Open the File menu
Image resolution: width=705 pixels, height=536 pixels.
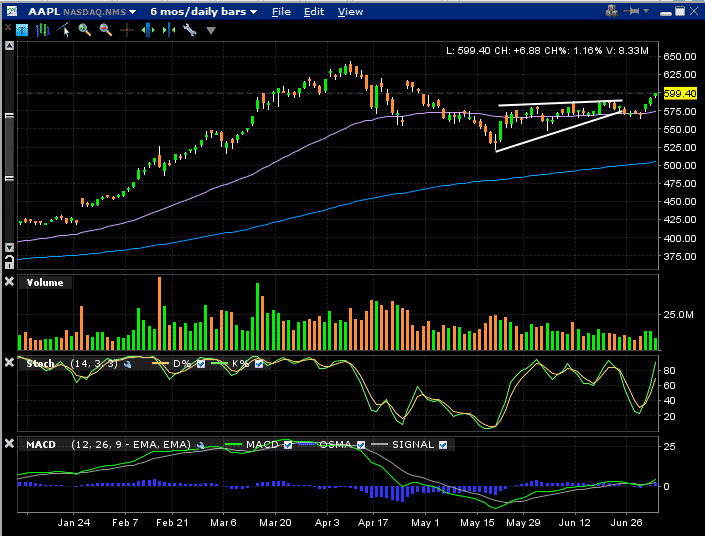pyautogui.click(x=281, y=12)
